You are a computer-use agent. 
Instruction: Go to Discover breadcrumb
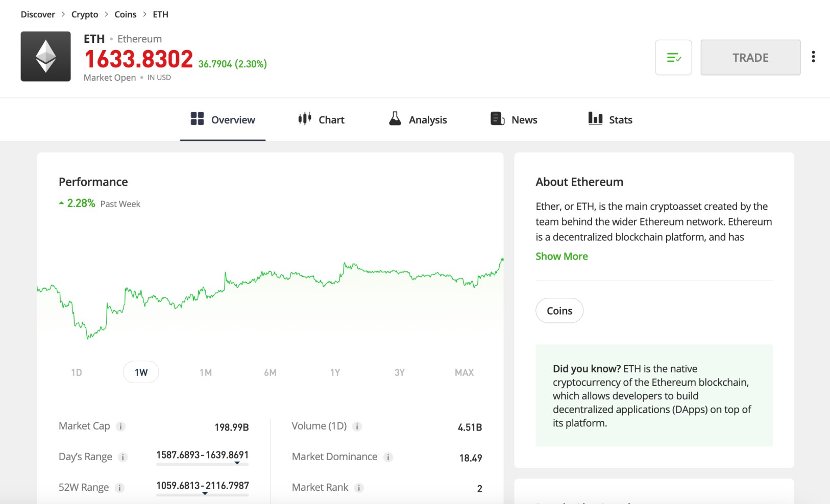[38, 14]
